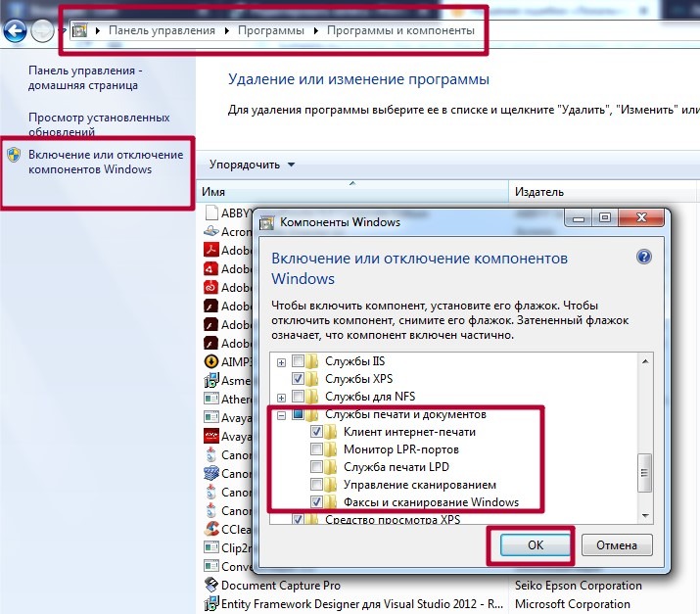Click Панель управления breadcrumb
The image size is (700, 614).
[163, 30]
